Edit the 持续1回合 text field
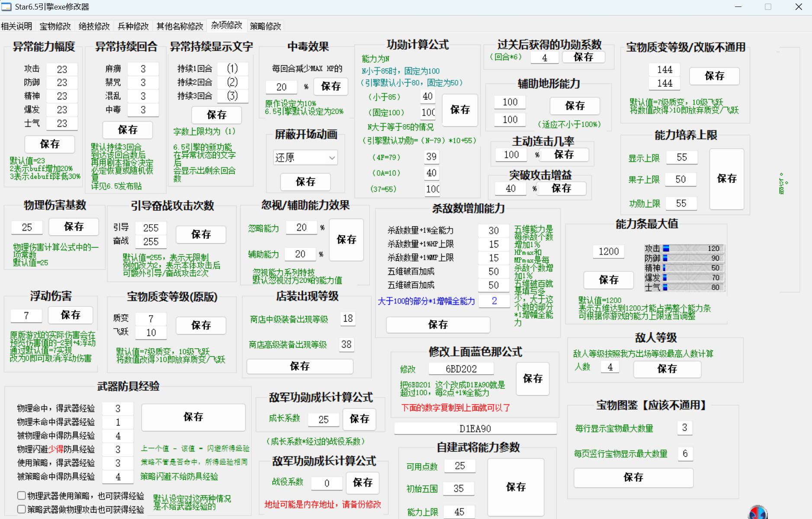812x519 pixels. pyautogui.click(x=232, y=68)
